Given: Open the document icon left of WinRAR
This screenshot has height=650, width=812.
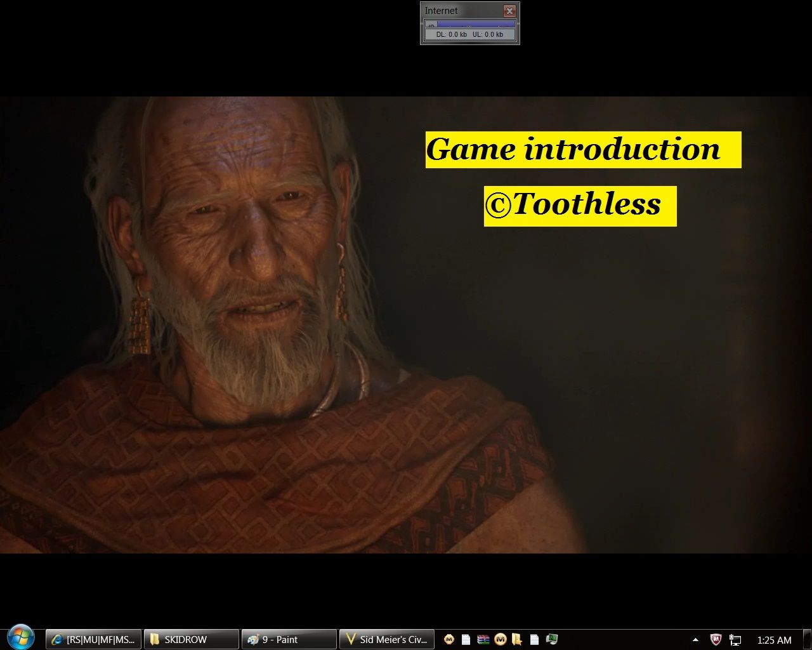Looking at the screenshot, I should pos(466,639).
